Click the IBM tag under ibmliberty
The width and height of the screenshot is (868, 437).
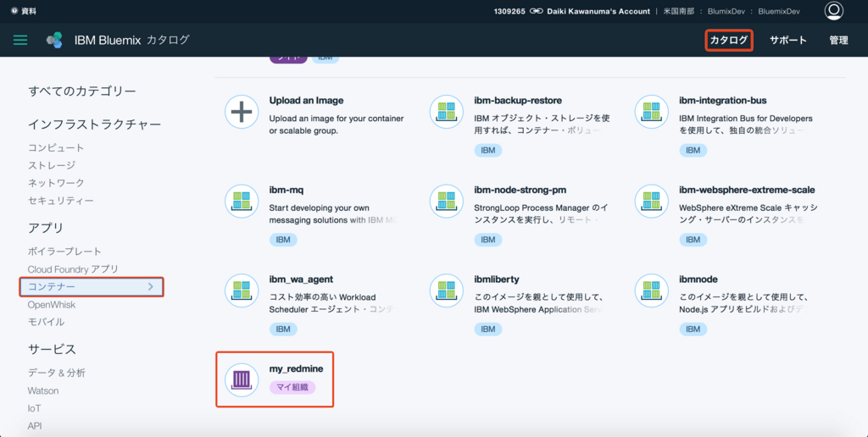[487, 329]
